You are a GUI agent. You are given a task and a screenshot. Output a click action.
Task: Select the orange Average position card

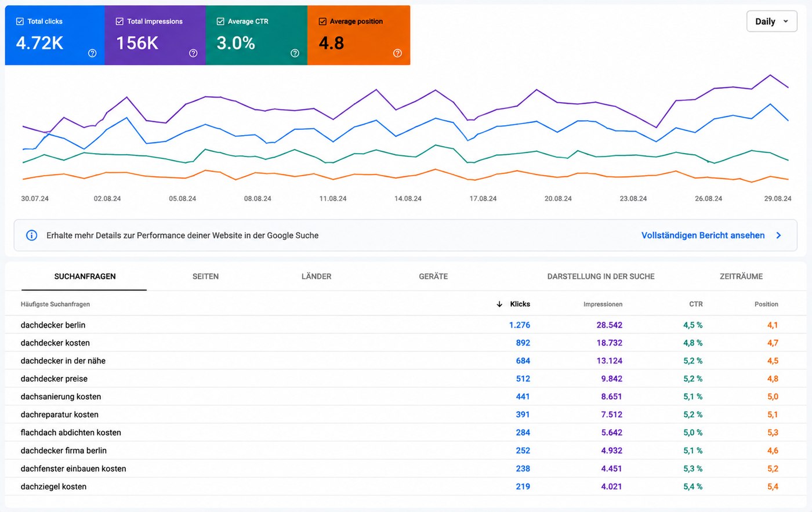click(358, 35)
